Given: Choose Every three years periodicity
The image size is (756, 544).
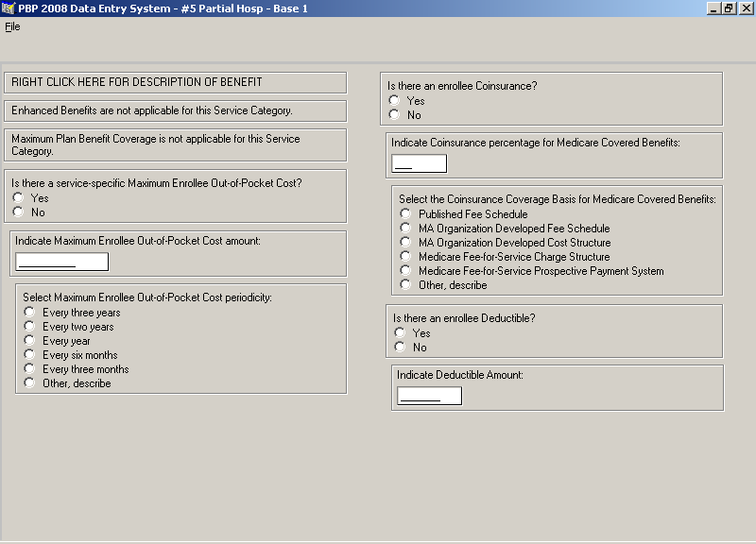Looking at the screenshot, I should click(29, 313).
